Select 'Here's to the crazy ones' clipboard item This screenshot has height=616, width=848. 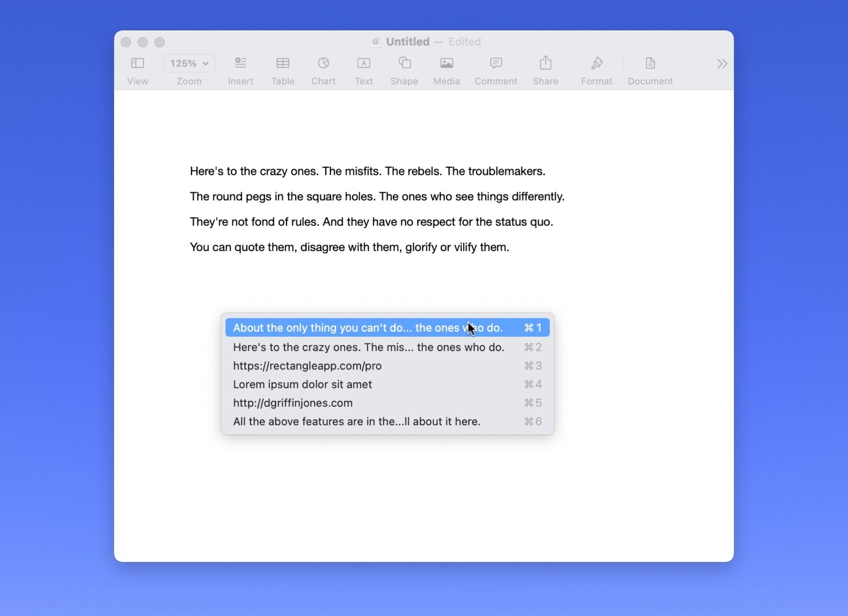pyautogui.click(x=368, y=347)
